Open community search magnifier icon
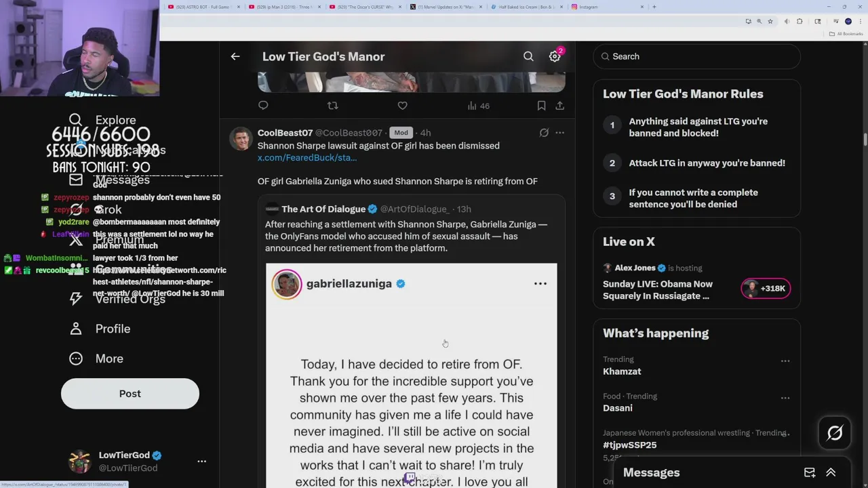868x488 pixels. click(528, 57)
